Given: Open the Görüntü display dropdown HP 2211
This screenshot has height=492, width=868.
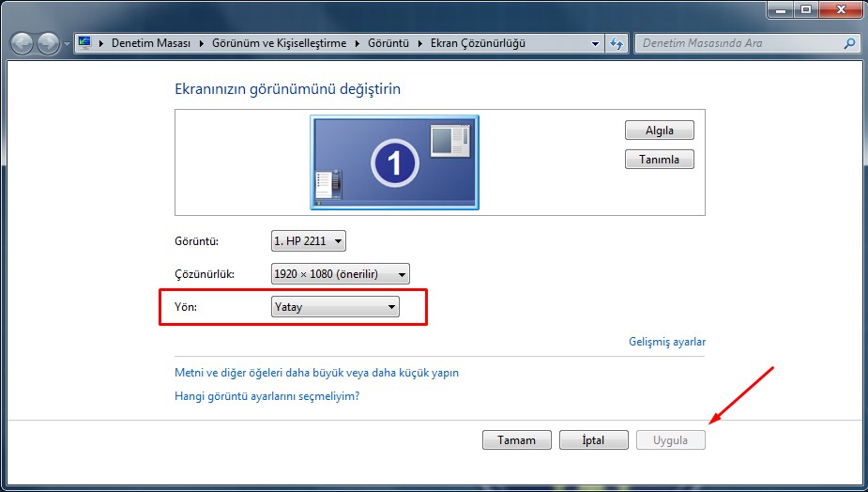Looking at the screenshot, I should 308,241.
